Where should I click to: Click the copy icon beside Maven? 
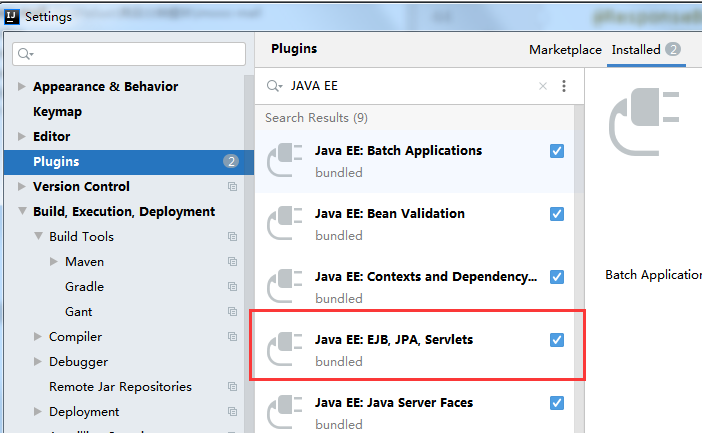pos(233,262)
